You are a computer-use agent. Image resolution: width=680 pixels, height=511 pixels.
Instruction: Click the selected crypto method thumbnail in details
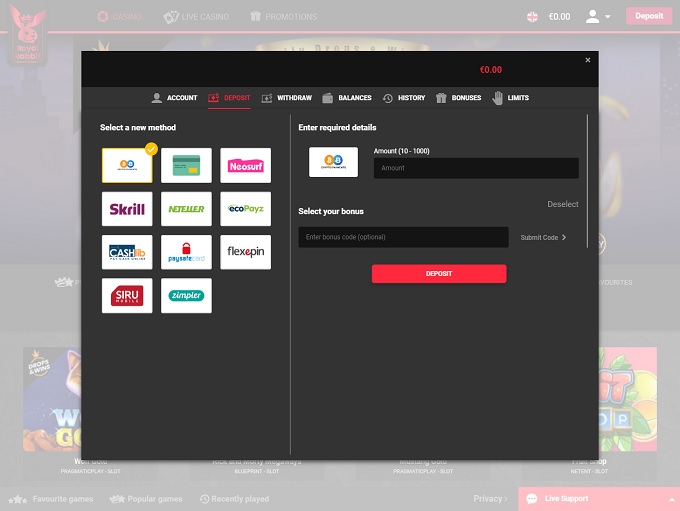click(333, 162)
